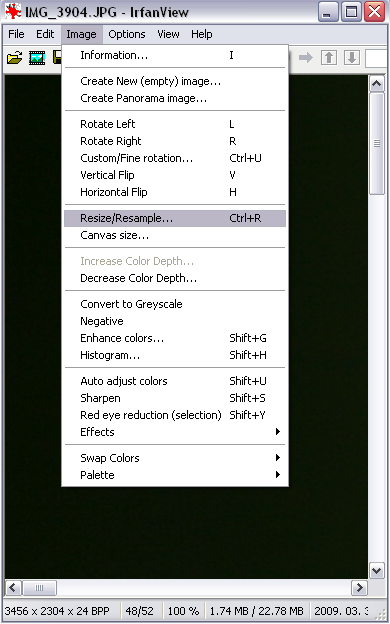The height and width of the screenshot is (624, 390).
Task: Apply Sharpen to the image
Action: [175, 398]
